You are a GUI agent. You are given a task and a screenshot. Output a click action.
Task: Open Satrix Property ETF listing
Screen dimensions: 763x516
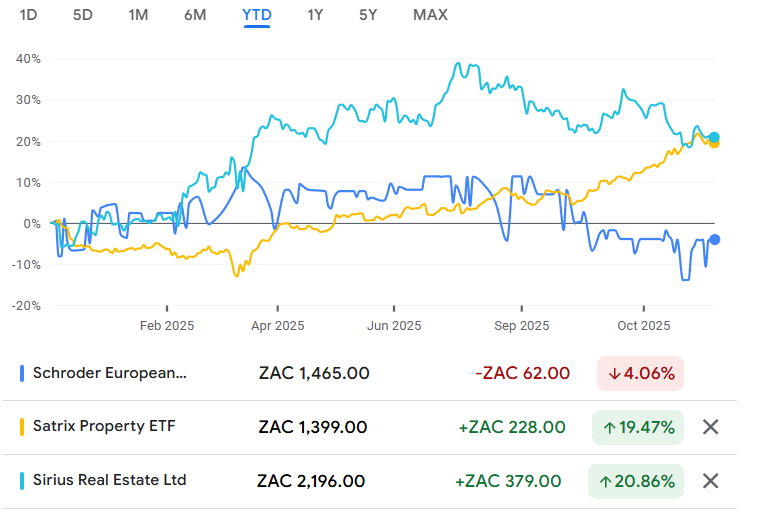click(104, 427)
